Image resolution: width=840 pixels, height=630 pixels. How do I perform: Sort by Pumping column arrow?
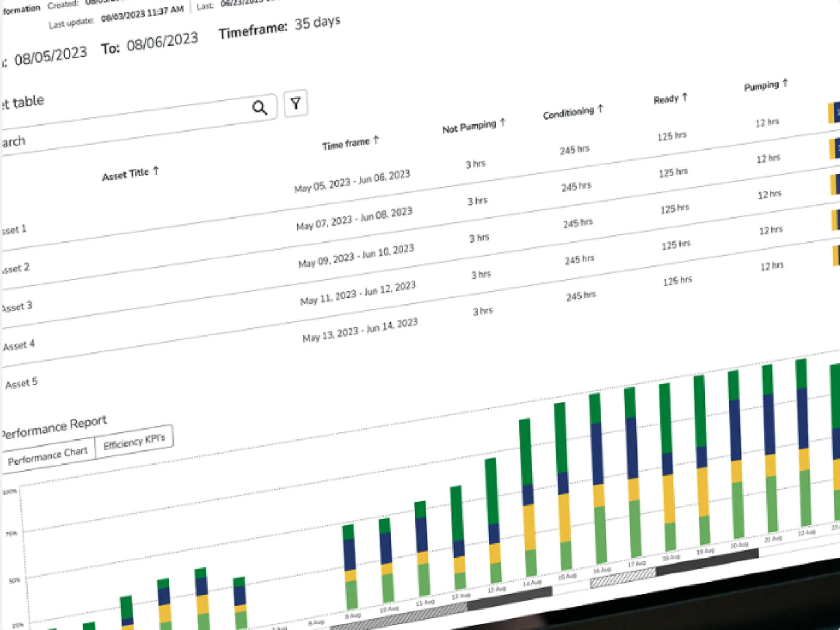point(785,83)
